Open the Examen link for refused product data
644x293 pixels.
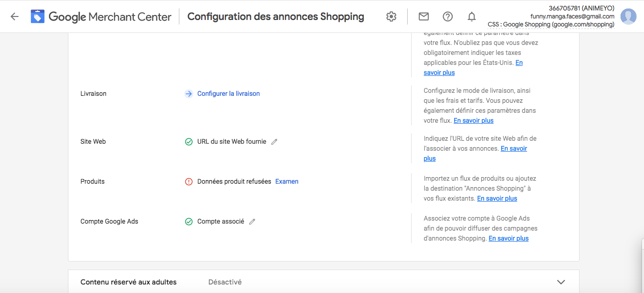(x=286, y=181)
